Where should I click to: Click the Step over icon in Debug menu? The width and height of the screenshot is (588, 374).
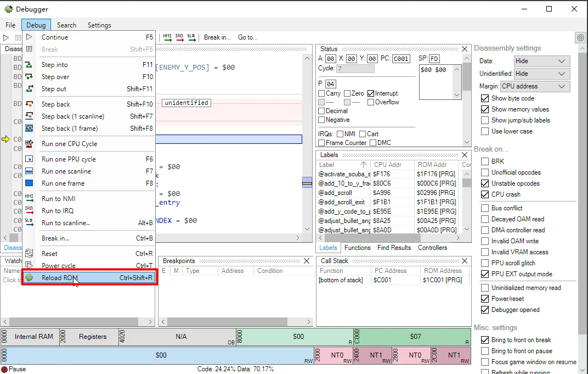click(29, 76)
